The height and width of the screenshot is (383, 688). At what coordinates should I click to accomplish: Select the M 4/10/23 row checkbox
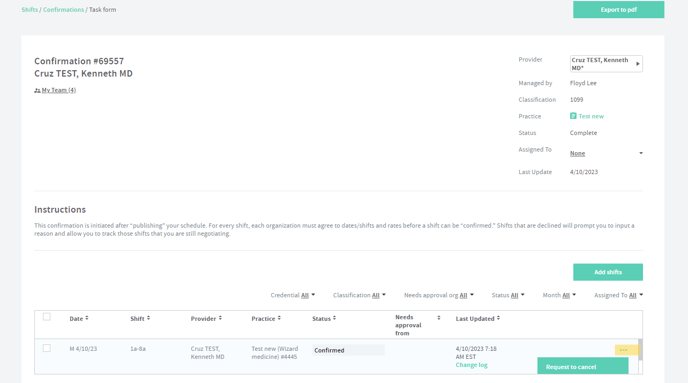tap(47, 348)
